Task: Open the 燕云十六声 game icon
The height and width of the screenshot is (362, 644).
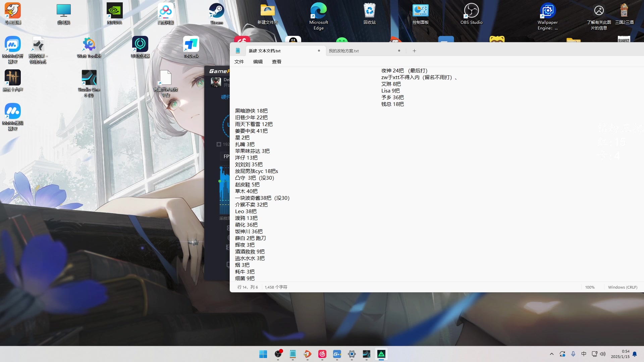Action: [x=13, y=80]
